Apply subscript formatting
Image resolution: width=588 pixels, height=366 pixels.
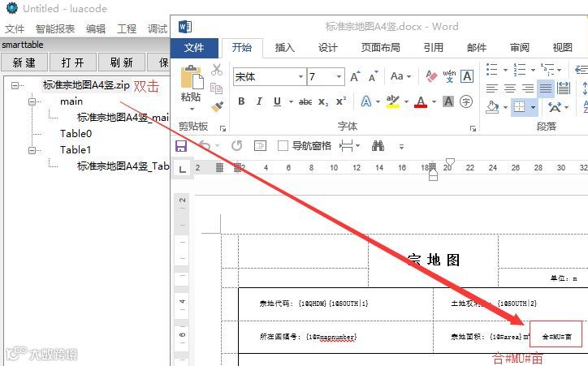(323, 102)
